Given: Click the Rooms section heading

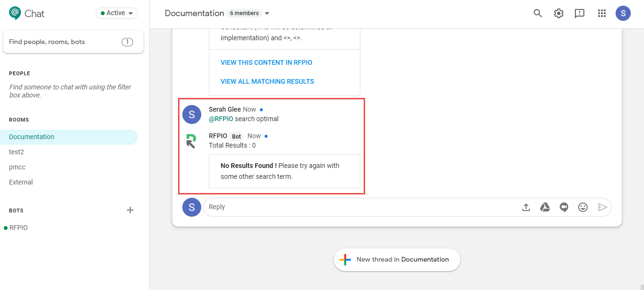Looking at the screenshot, I should coord(19,120).
